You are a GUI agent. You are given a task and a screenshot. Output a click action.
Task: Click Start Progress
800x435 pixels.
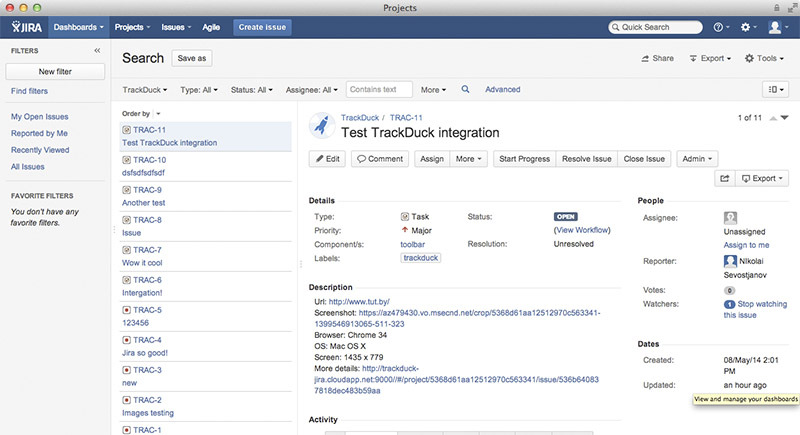pyautogui.click(x=524, y=159)
